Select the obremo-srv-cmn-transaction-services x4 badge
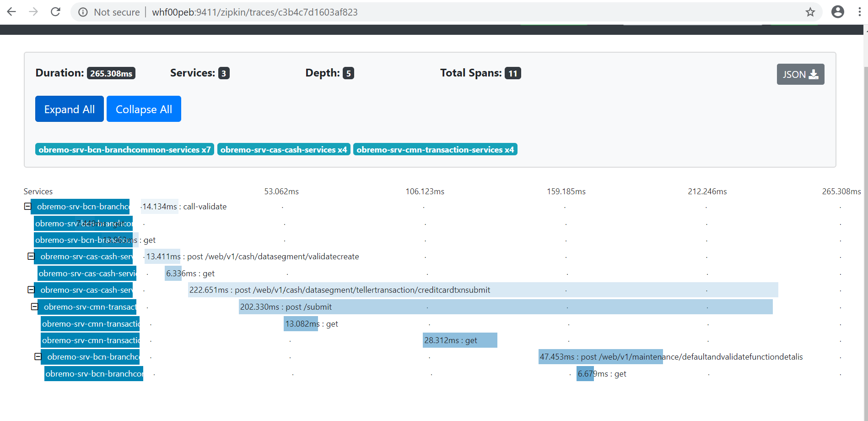 tap(435, 150)
